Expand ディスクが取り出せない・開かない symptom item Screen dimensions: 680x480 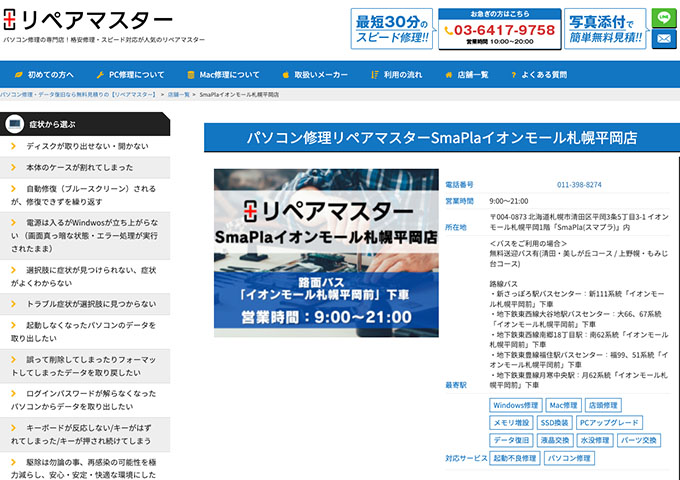tap(86, 146)
